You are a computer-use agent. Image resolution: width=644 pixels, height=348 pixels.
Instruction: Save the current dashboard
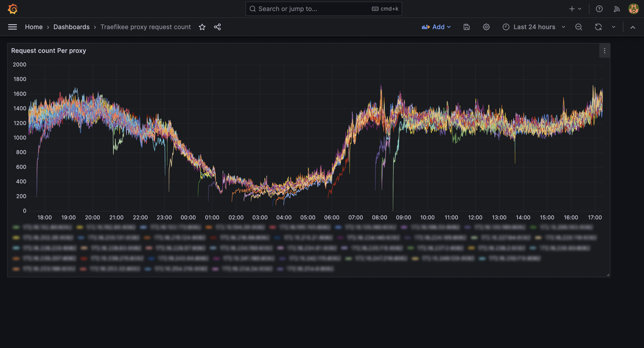coord(466,27)
